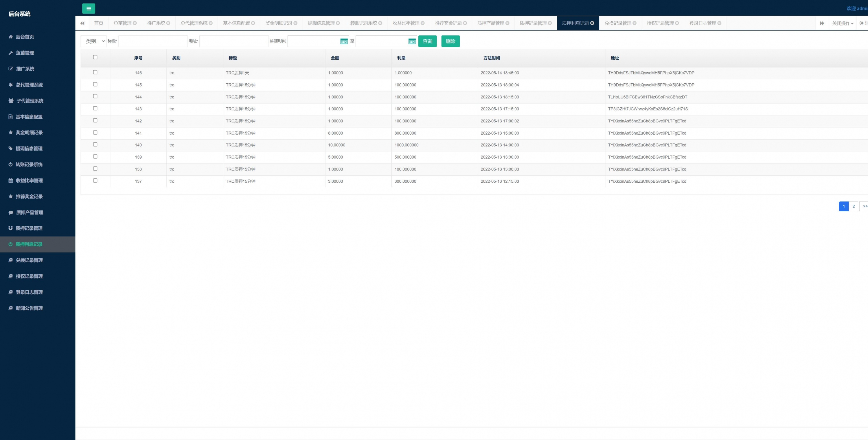Screen dimensions: 868x440
Task: Switch to the 收益比率管理 tab
Action: tap(406, 23)
